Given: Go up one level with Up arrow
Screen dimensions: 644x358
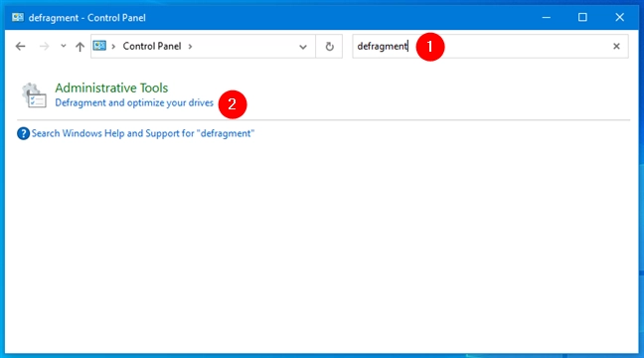Looking at the screenshot, I should pos(80,47).
